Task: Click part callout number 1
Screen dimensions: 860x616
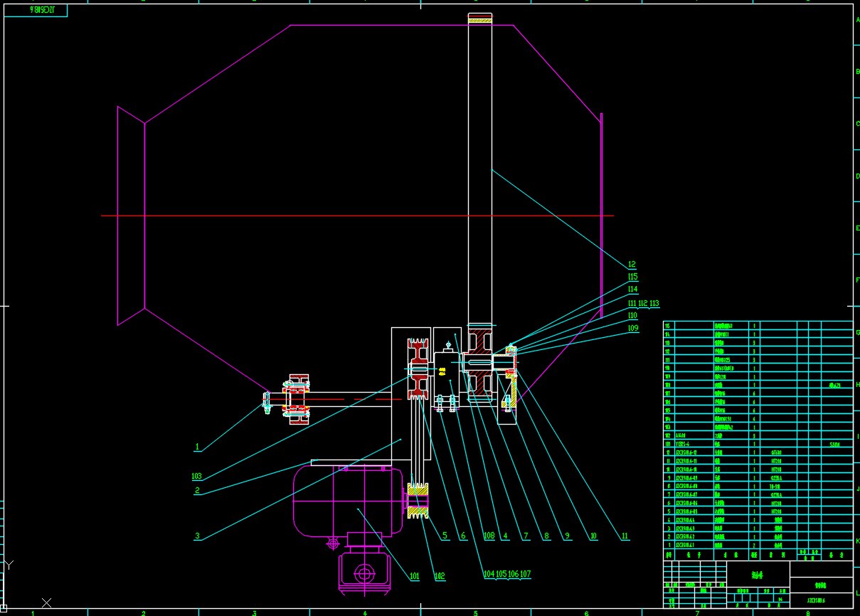Action: coord(198,447)
